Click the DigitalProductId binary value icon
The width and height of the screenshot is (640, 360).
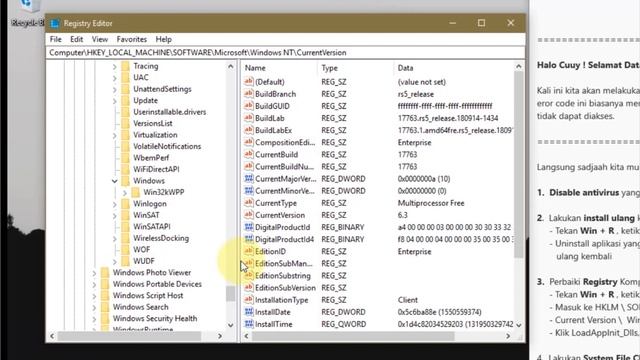point(249,227)
